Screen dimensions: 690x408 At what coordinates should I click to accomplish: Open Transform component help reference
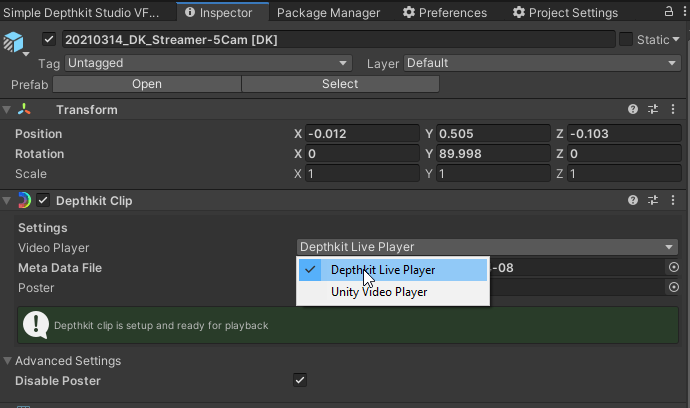click(633, 109)
